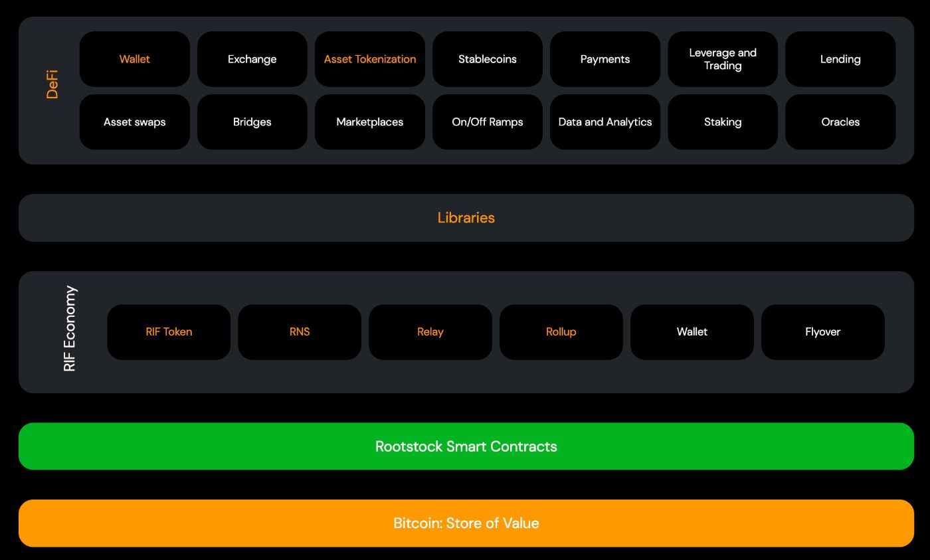This screenshot has height=560, width=930.
Task: Click the green Rootstock Smart Contracts bar
Action: coord(466,446)
